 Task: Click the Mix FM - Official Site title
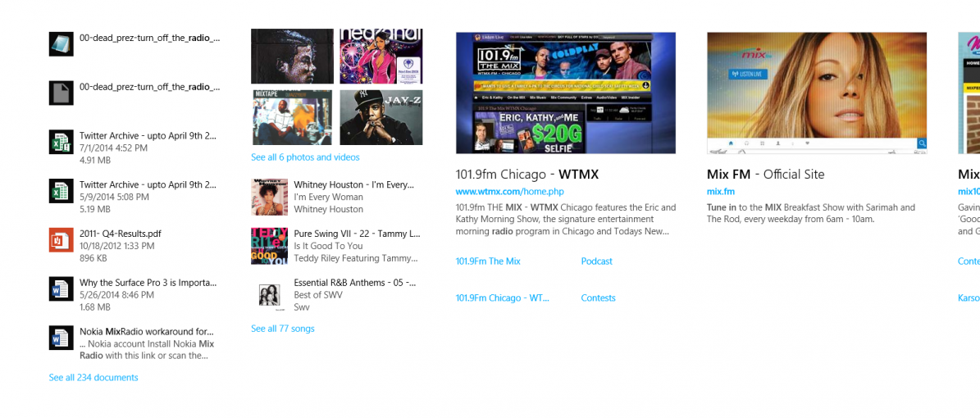click(x=766, y=175)
